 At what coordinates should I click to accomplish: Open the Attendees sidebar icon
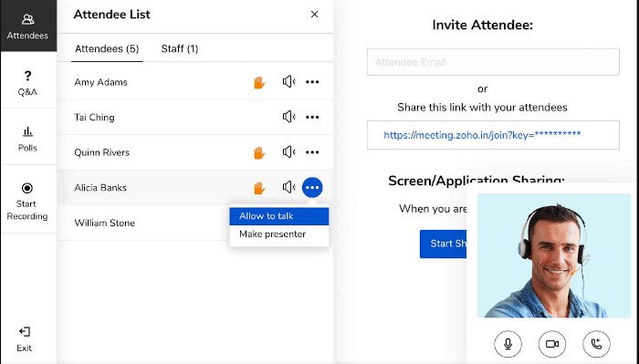point(27,26)
